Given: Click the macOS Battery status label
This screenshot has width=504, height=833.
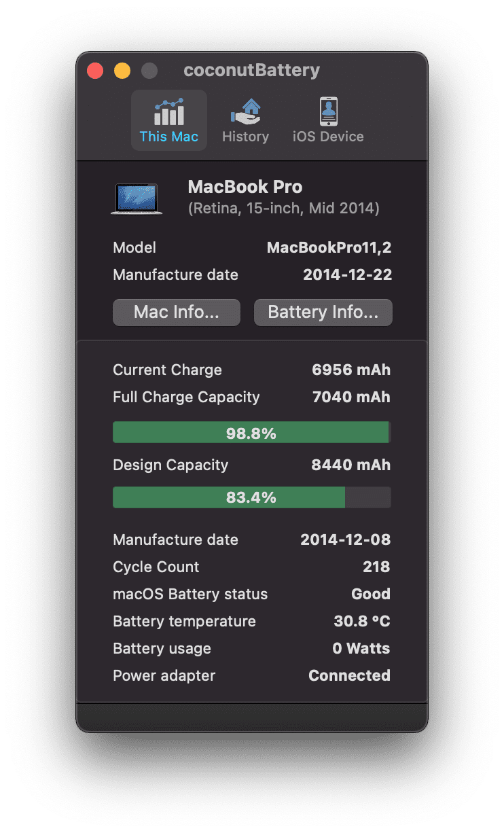Looking at the screenshot, I should [x=190, y=595].
